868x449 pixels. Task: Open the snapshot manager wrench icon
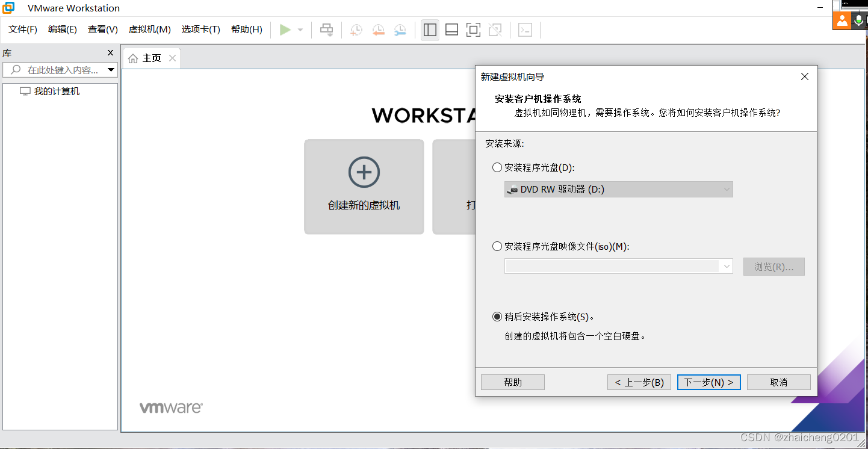tap(400, 29)
